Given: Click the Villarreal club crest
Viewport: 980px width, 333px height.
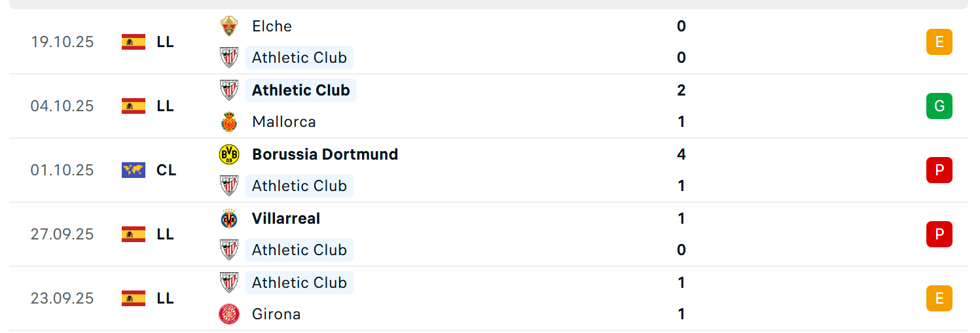Looking at the screenshot, I should [x=229, y=219].
